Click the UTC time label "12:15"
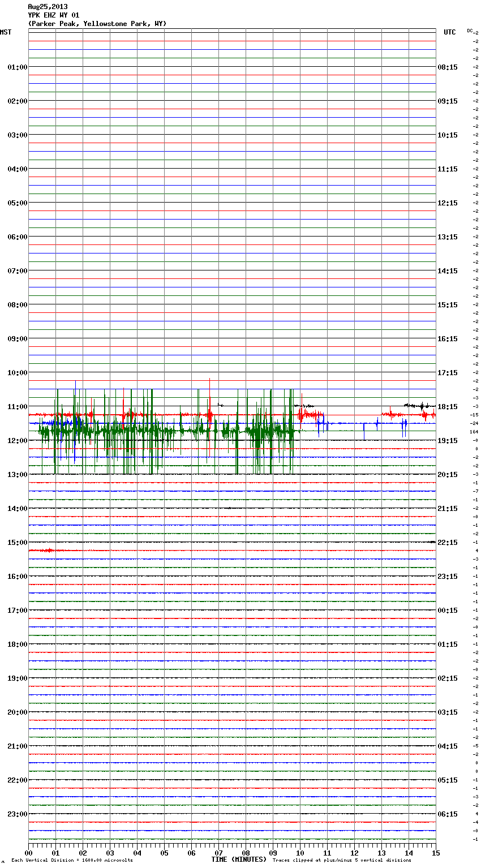This screenshot has width=481, height=868. click(x=448, y=203)
